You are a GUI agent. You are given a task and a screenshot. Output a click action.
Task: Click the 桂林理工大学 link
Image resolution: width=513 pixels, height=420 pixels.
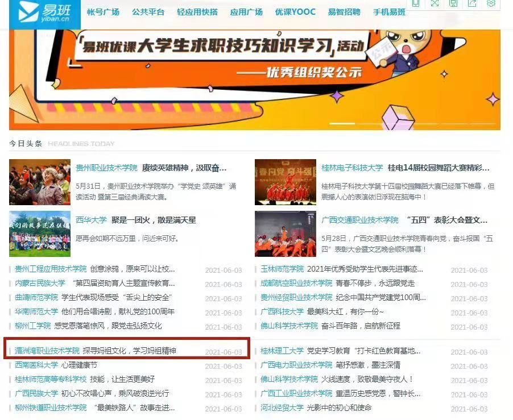point(282,351)
